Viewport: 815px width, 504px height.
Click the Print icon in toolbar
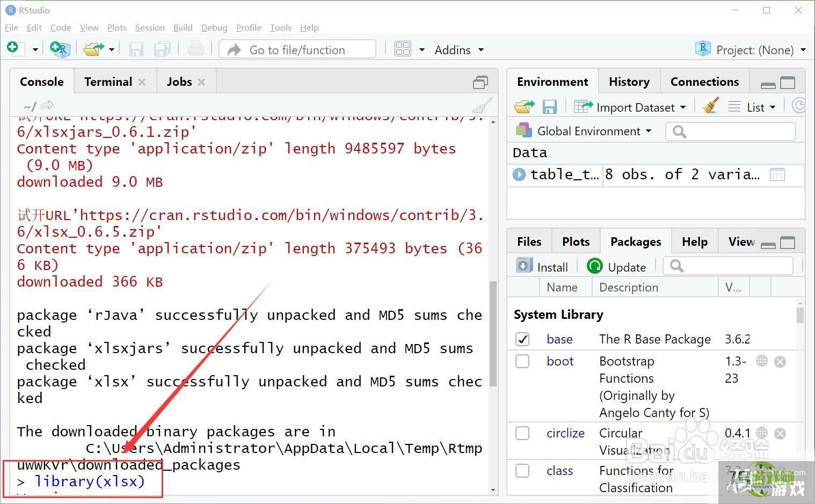[x=195, y=49]
